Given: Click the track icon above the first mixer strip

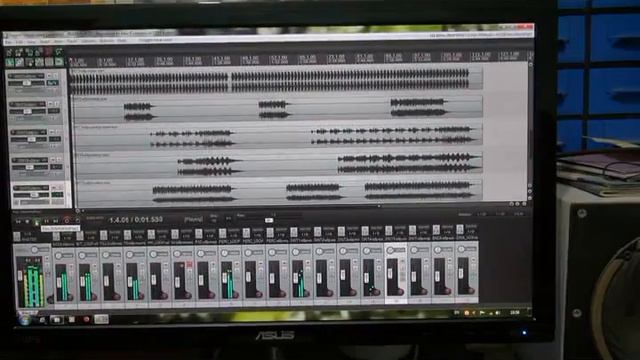Looking at the screenshot, I should [56, 236].
